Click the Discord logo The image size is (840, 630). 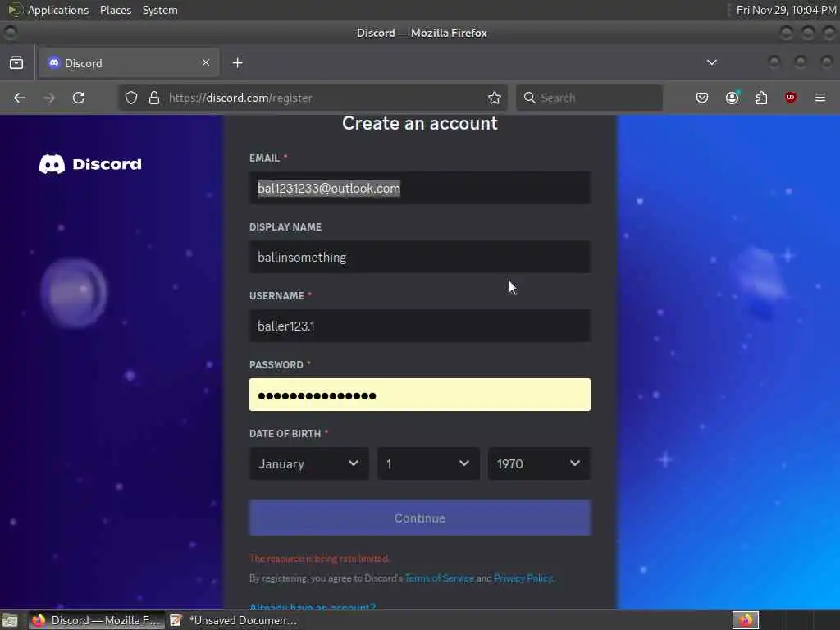click(90, 164)
